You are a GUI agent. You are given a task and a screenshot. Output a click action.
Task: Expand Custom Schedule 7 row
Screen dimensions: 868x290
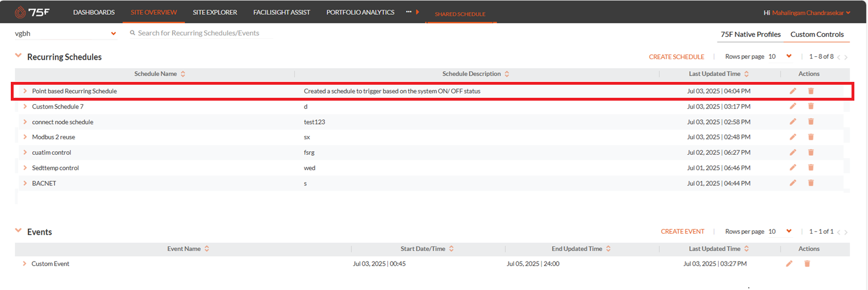click(x=26, y=106)
